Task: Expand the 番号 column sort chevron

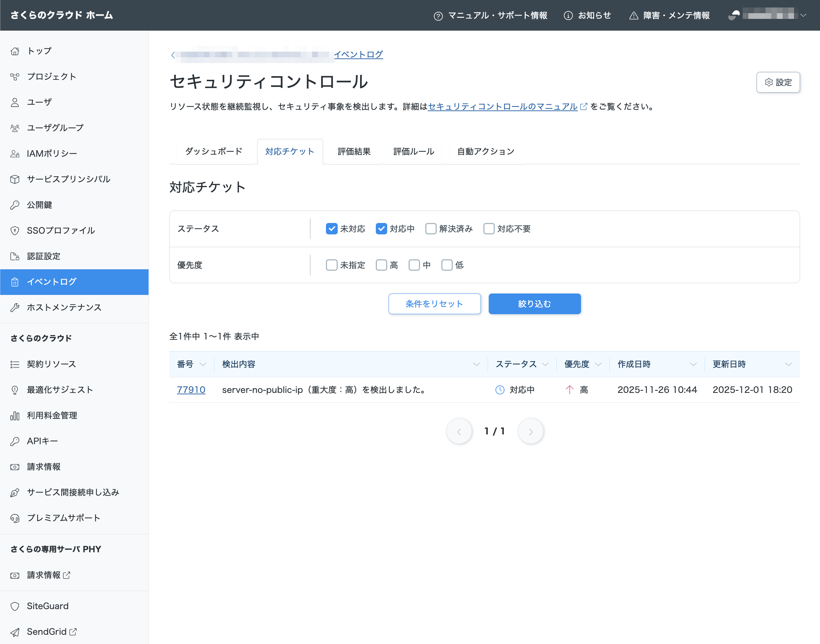Action: 203,364
